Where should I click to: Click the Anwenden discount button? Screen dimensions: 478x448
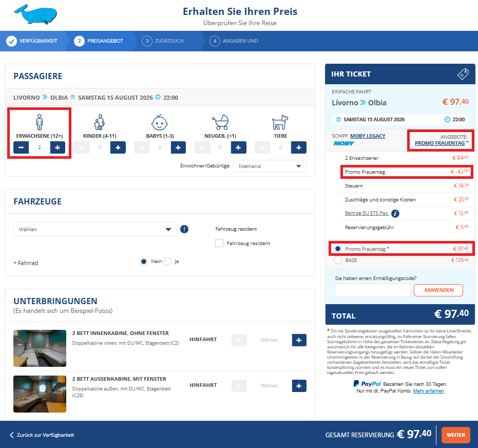coord(438,290)
